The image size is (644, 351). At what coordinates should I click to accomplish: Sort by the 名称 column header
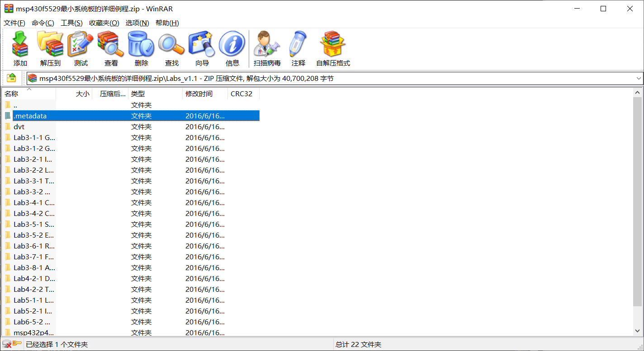pos(29,94)
